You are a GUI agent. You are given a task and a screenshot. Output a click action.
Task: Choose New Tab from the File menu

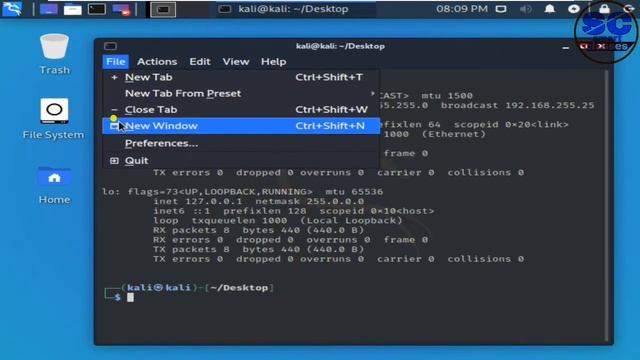tap(241, 77)
